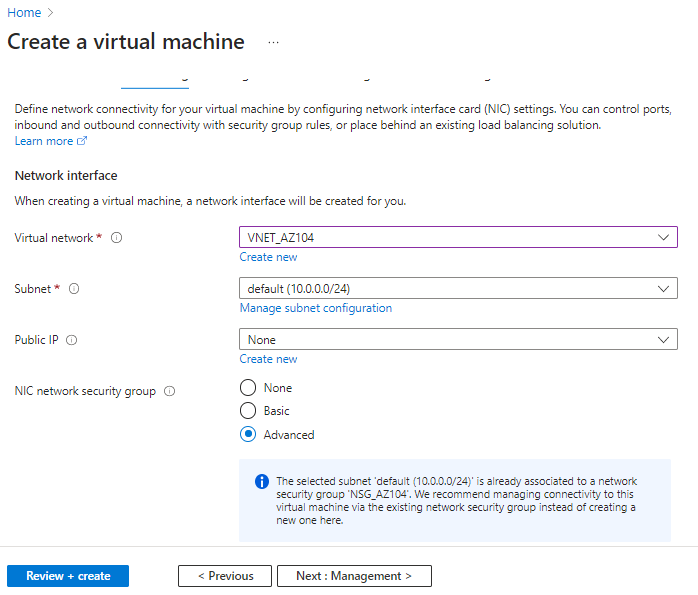The height and width of the screenshot is (595, 698).
Task: Click the breadcrumb chevron after Home
Action: [50, 13]
